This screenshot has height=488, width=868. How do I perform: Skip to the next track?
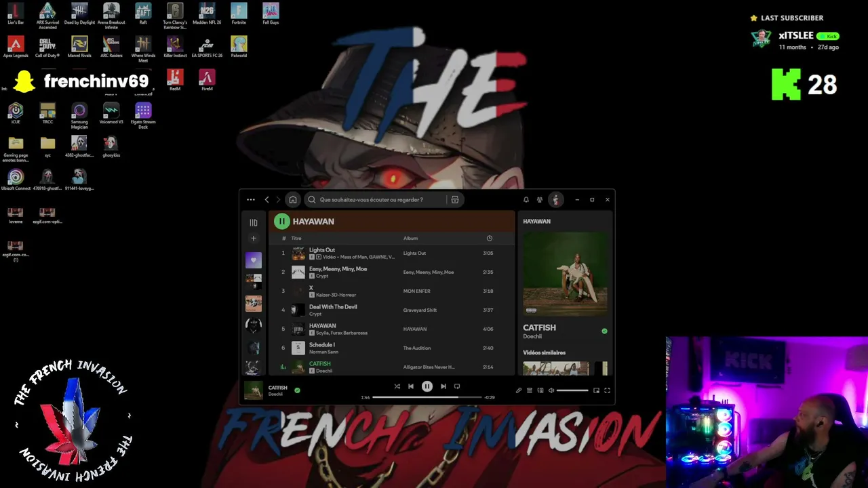(443, 386)
